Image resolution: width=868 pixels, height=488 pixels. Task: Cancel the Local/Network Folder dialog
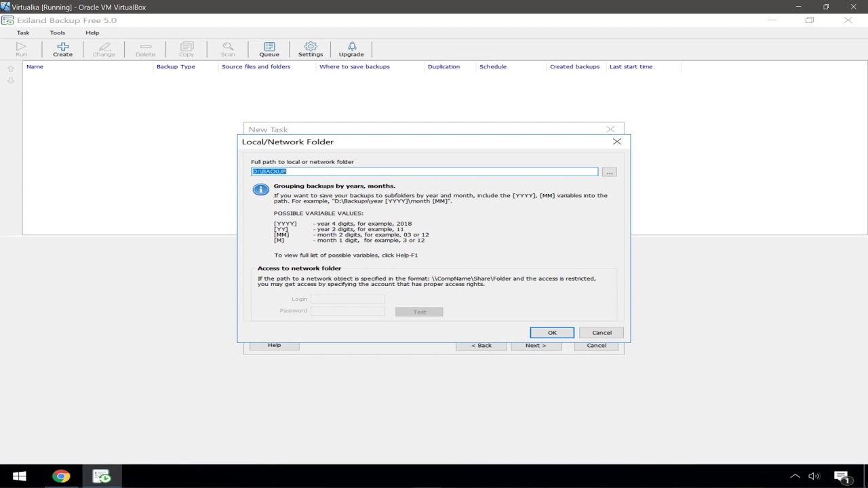click(601, 333)
